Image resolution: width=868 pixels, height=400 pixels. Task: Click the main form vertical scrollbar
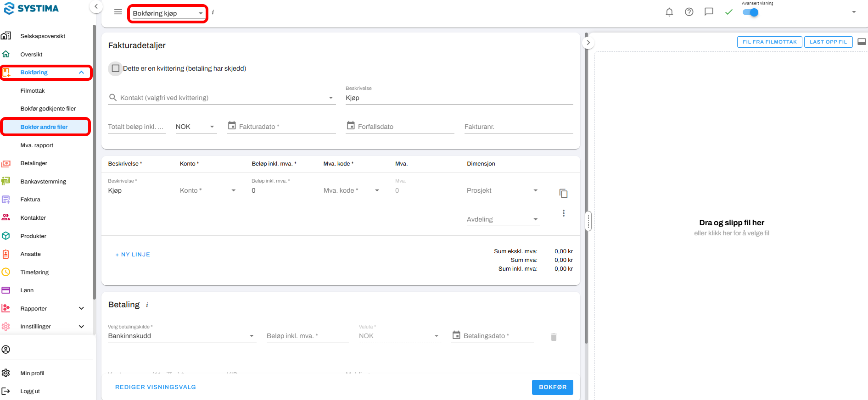pyautogui.click(x=586, y=188)
